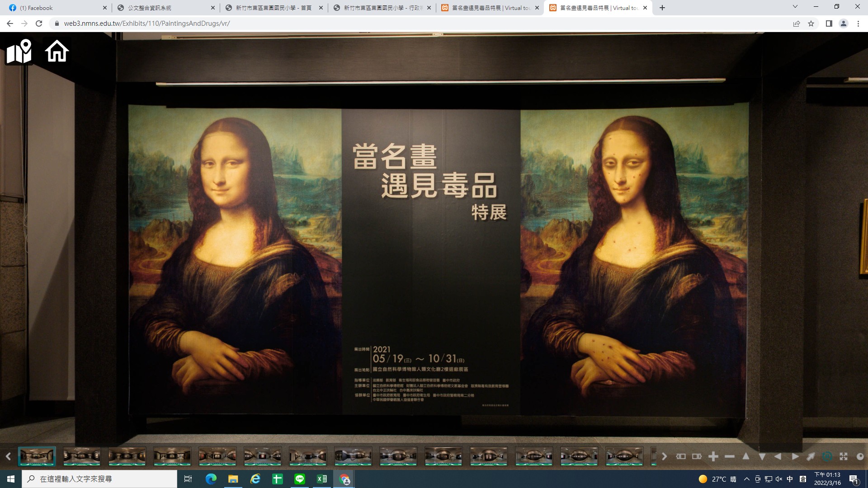868x488 pixels.
Task: Tilt view down with the down triangle
Action: [x=762, y=456]
